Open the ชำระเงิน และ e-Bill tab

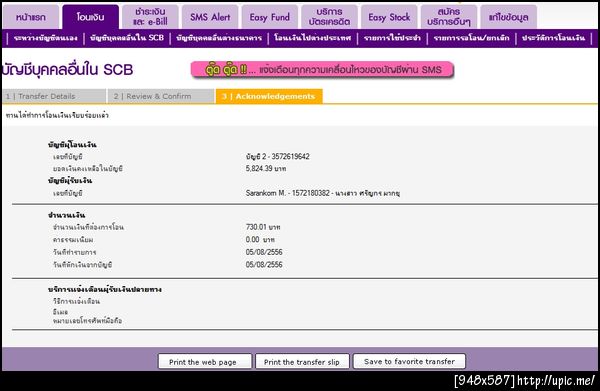pyautogui.click(x=150, y=17)
